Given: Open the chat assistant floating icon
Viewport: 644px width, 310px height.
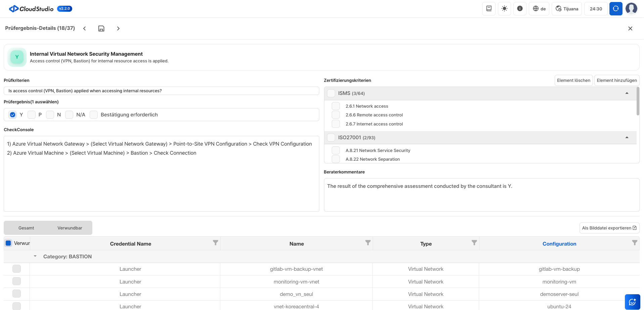Looking at the screenshot, I should (x=632, y=302).
